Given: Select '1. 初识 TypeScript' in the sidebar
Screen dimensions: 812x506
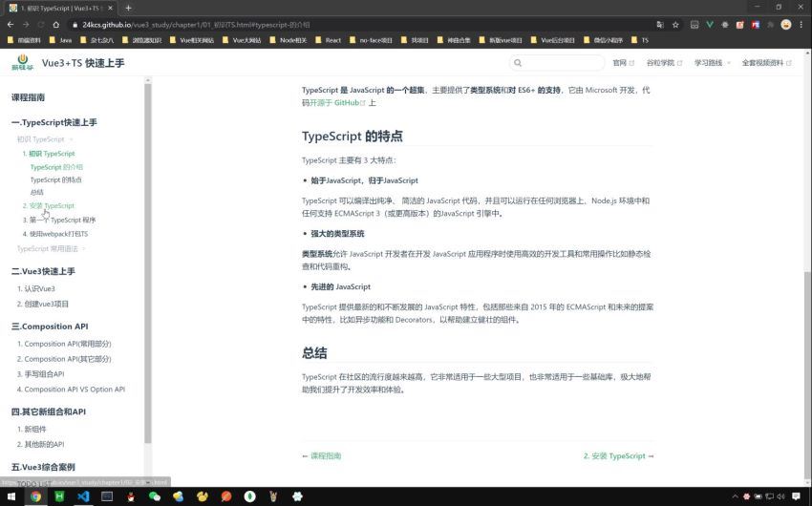Looking at the screenshot, I should 49,154.
